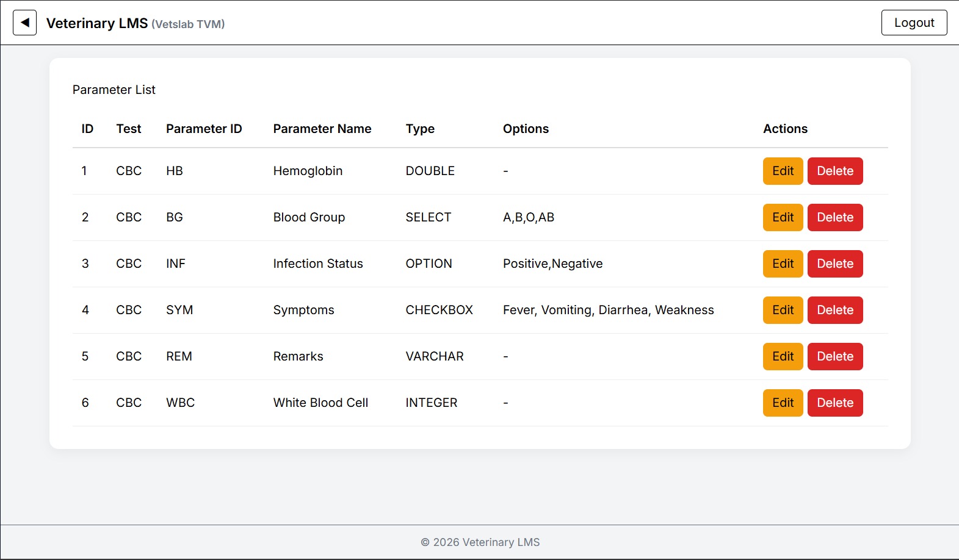Image resolution: width=959 pixels, height=560 pixels.
Task: Edit the Remarks parameter
Action: click(783, 356)
